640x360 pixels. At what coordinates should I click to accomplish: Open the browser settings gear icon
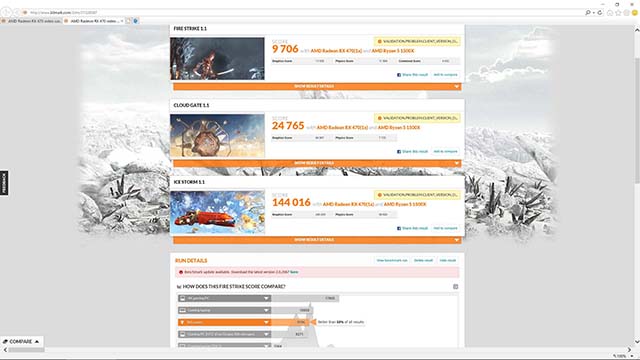[627, 13]
